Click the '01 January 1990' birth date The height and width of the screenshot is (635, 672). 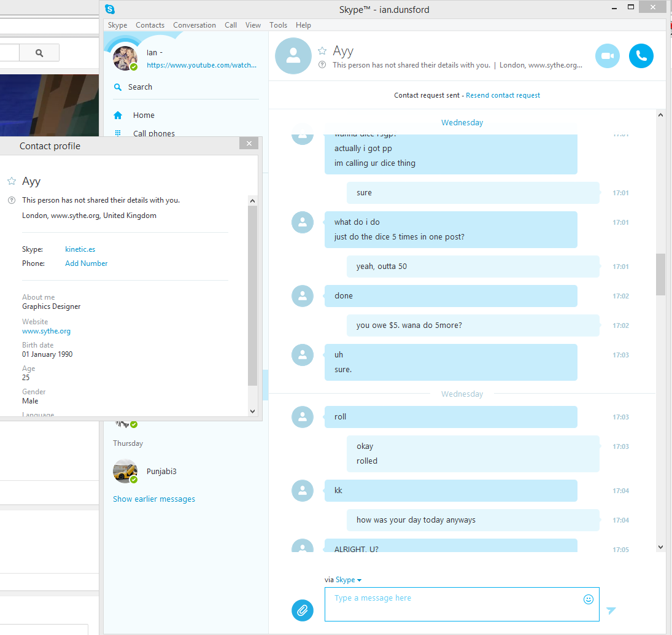click(x=47, y=354)
